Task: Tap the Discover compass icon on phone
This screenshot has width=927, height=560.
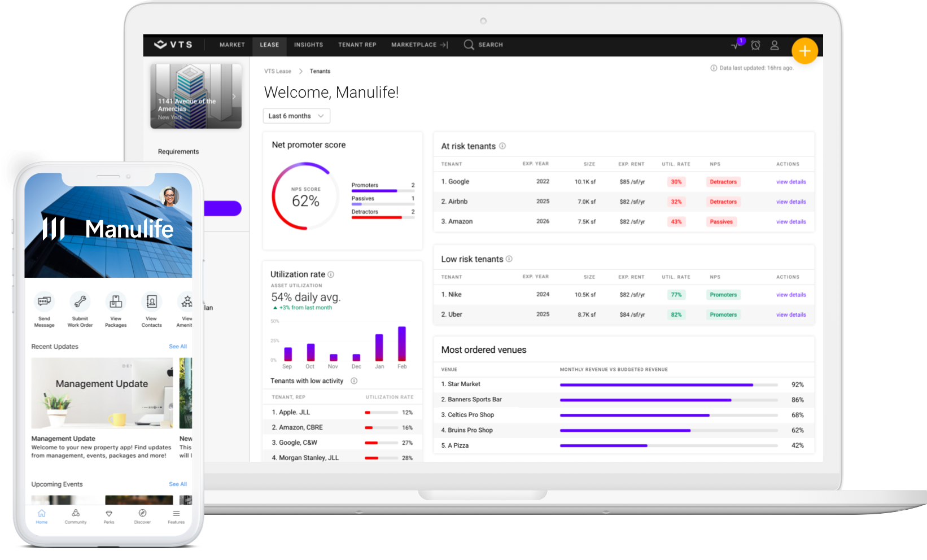Action: [142, 513]
